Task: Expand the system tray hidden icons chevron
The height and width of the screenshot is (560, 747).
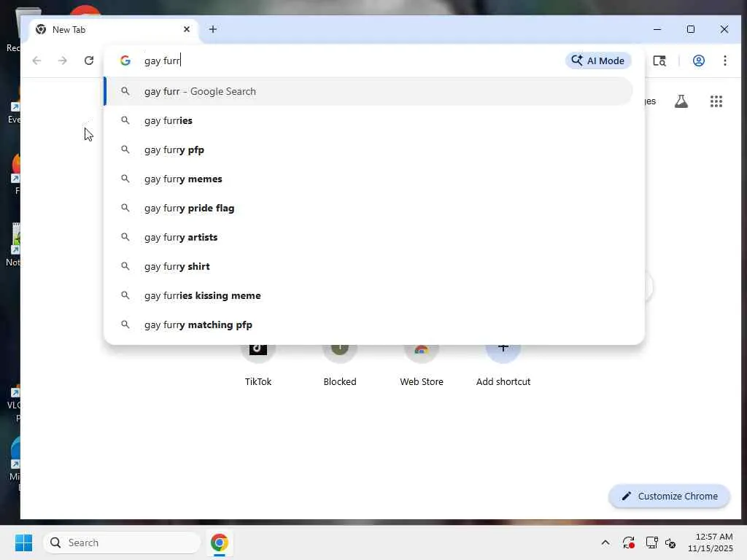Action: click(x=605, y=542)
